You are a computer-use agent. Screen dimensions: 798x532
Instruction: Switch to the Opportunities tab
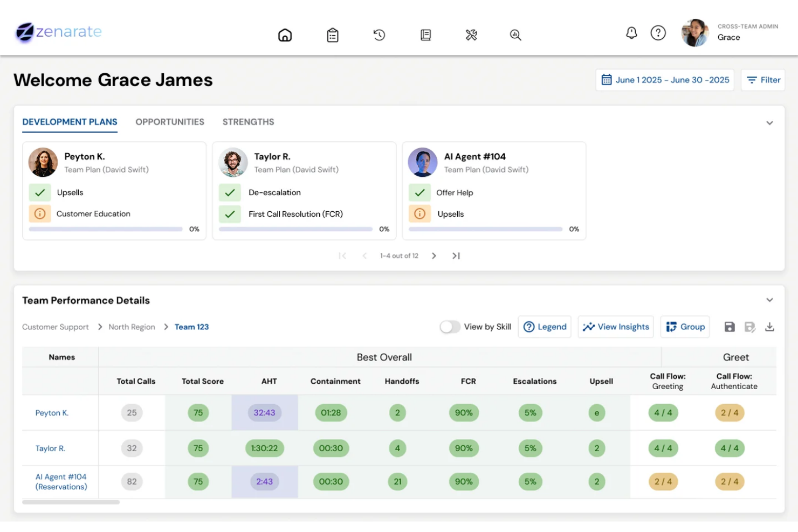169,122
